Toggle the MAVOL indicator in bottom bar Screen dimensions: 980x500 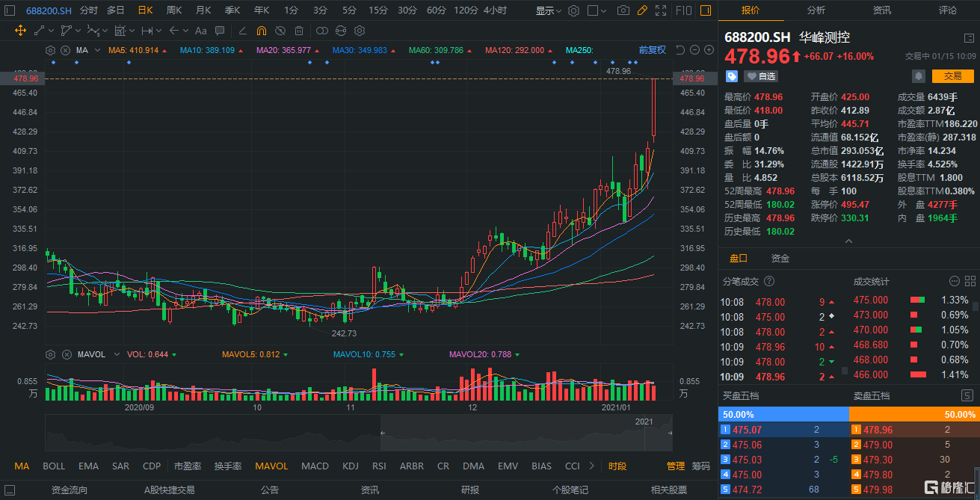pyautogui.click(x=271, y=466)
